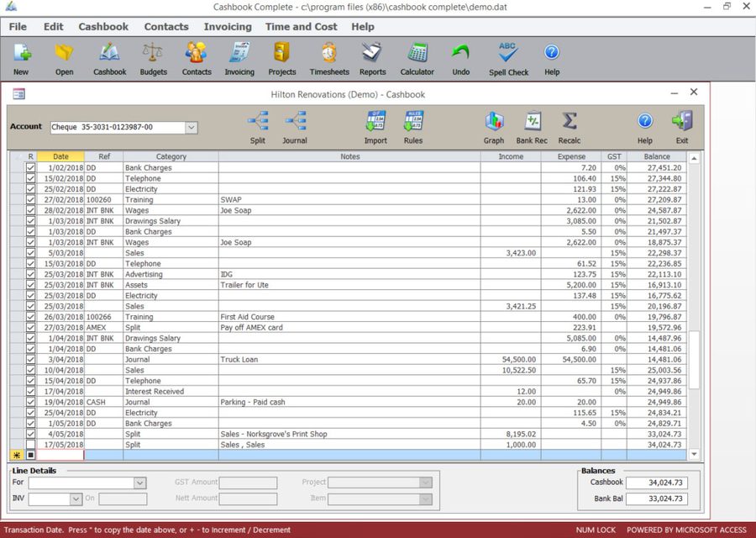Toggle reconciled box for 25/03/2018 Assets row
Screen dimensions: 756x538
pyautogui.click(x=31, y=285)
